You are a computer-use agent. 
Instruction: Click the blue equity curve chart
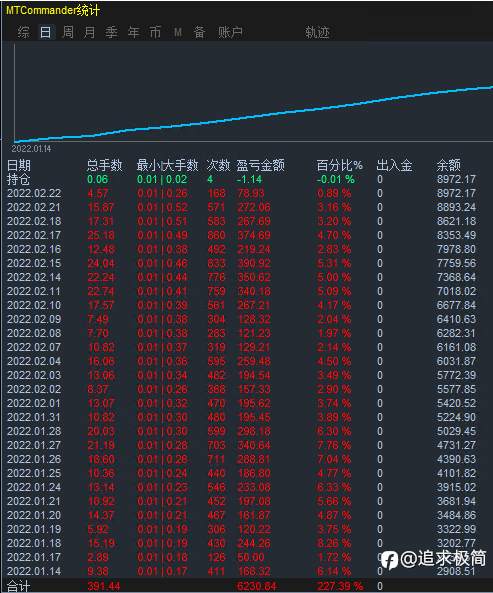pyautogui.click(x=253, y=114)
